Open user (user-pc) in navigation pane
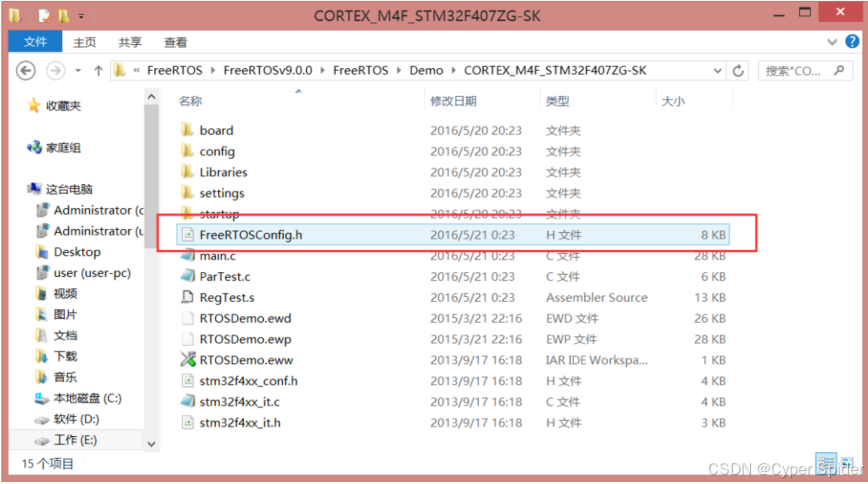868x484 pixels. click(x=92, y=273)
